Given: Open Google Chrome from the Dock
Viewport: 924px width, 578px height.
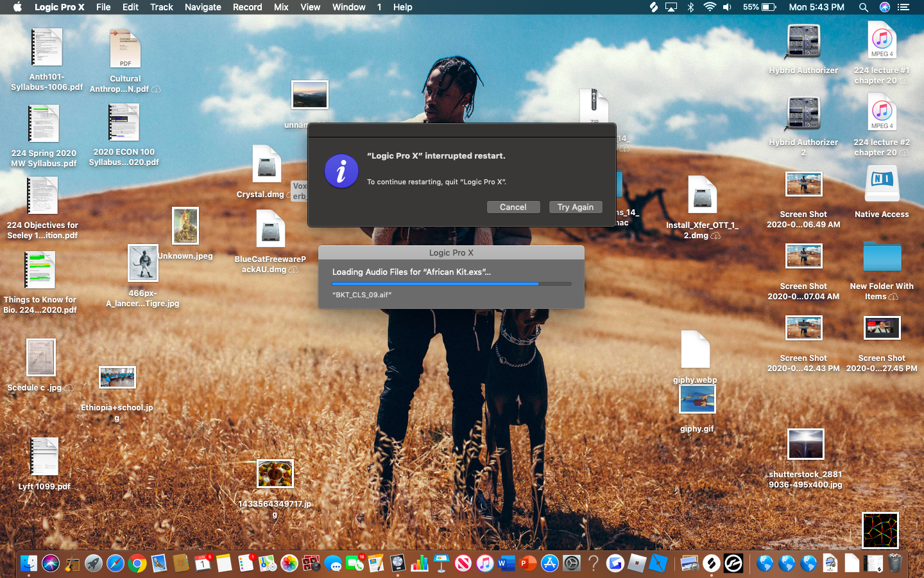Looking at the screenshot, I should pos(137,563).
